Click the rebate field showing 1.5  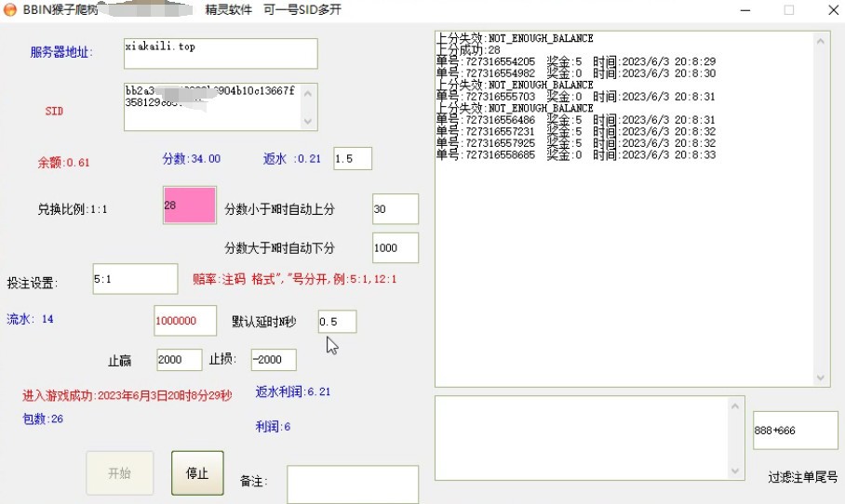353,159
